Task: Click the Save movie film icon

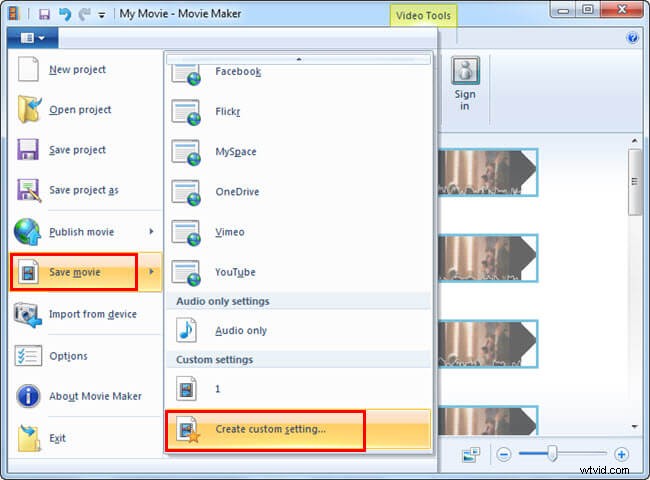Action: click(28, 272)
